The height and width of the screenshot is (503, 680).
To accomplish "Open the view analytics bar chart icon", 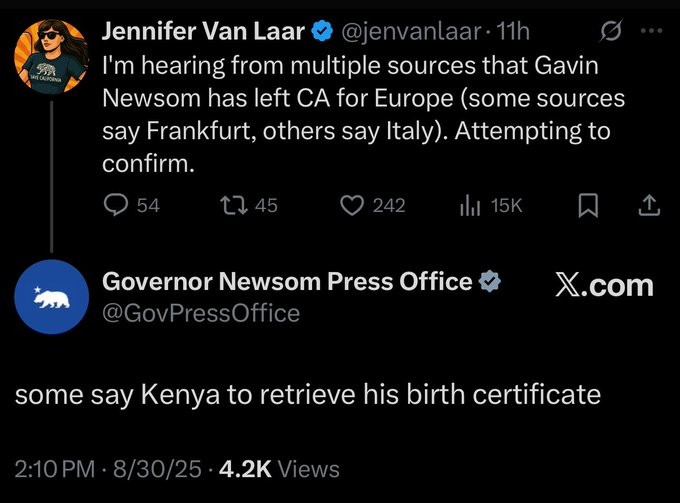I will (470, 205).
